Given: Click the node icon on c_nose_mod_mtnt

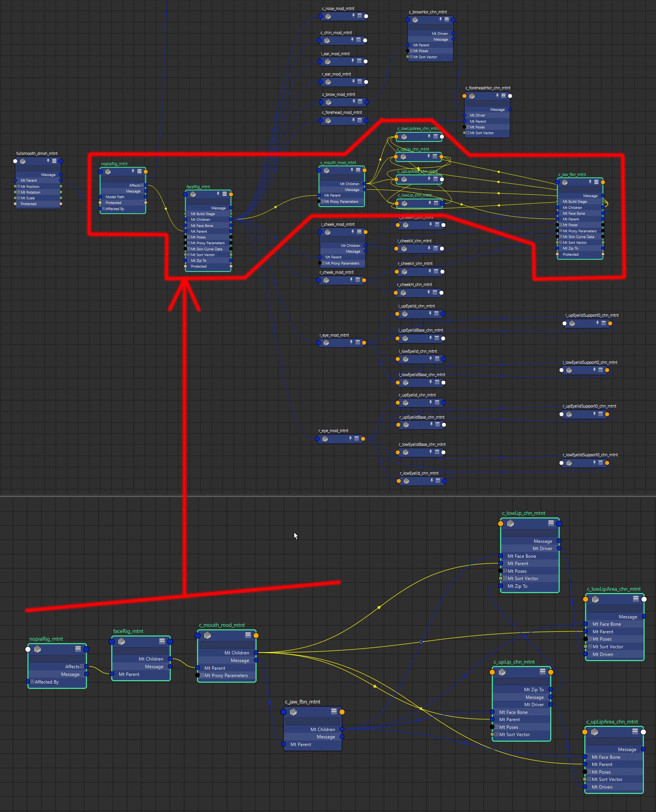Looking at the screenshot, I should 328,16.
